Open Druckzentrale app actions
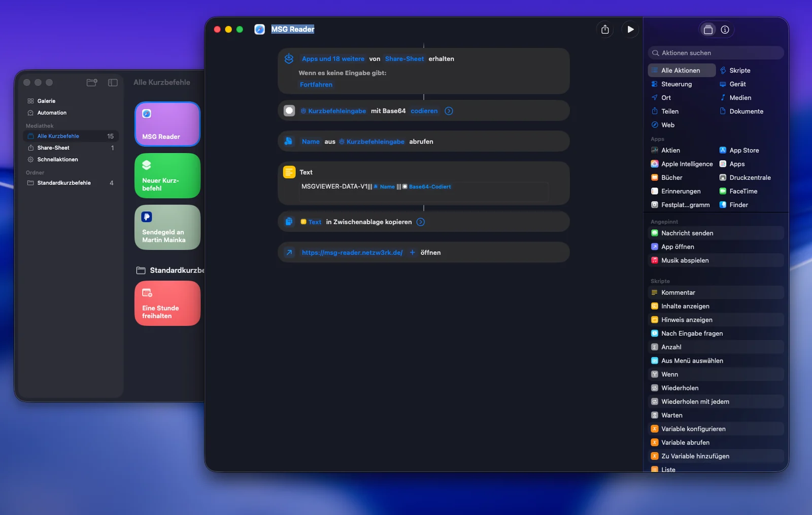Viewport: 812px width, 515px height. pos(750,178)
